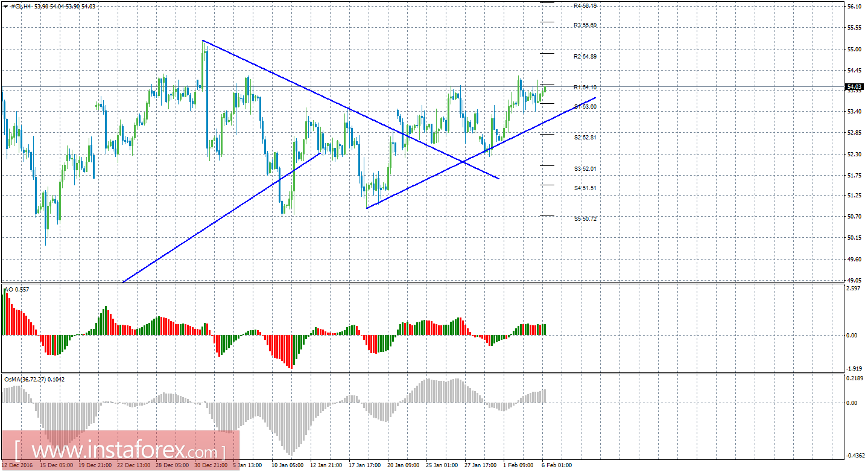This screenshot has width=868, height=472.
Task: Select 51.75 on the price scale
Action: [854, 175]
